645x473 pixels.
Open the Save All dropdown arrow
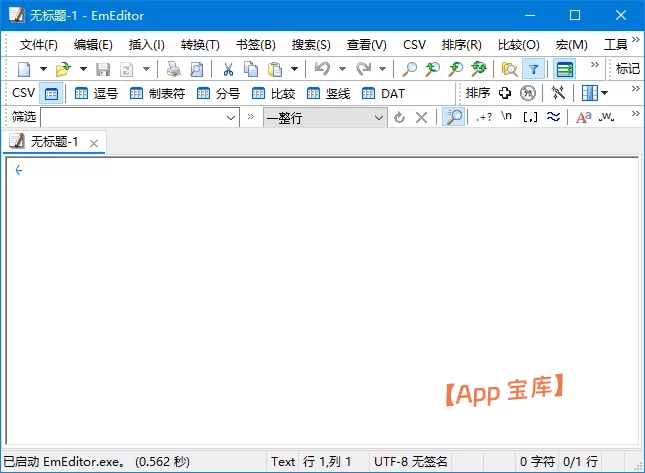(x=146, y=69)
